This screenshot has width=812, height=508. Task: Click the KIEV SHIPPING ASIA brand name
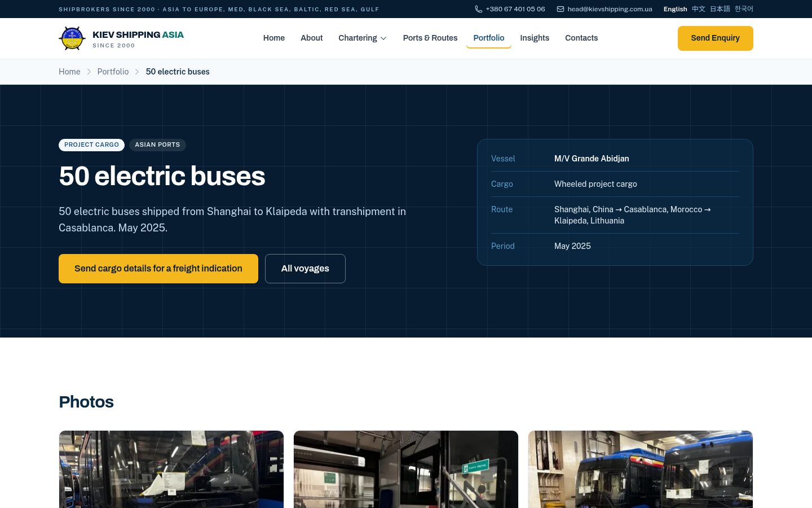click(x=138, y=34)
